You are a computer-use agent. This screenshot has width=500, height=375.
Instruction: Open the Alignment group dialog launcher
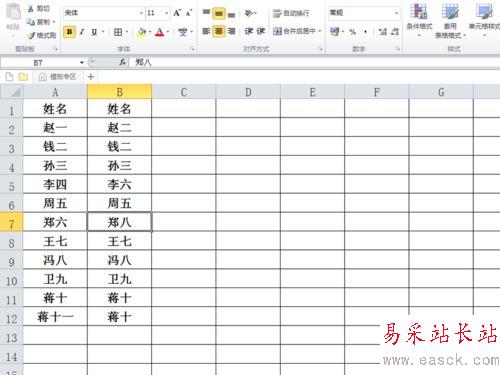click(x=320, y=49)
